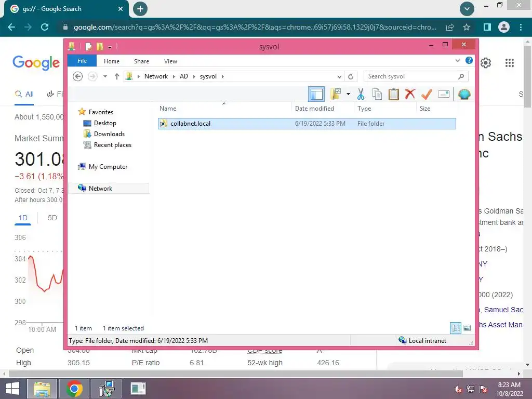Open the Windows Start button
Screen dimensions: 532x399
(x=12, y=389)
